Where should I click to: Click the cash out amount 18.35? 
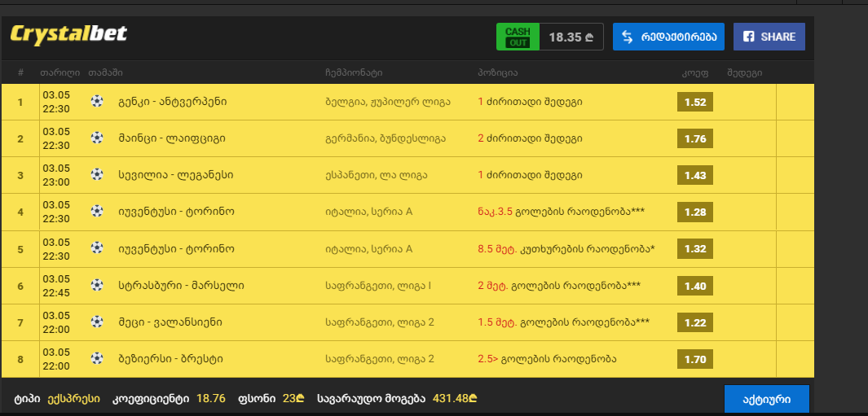pos(571,37)
